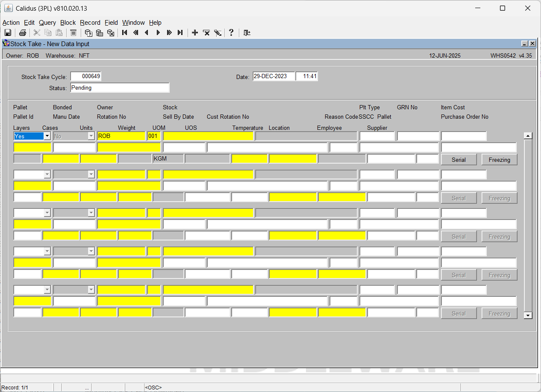The height and width of the screenshot is (392, 541).
Task: Insert new record plus icon
Action: (x=195, y=32)
